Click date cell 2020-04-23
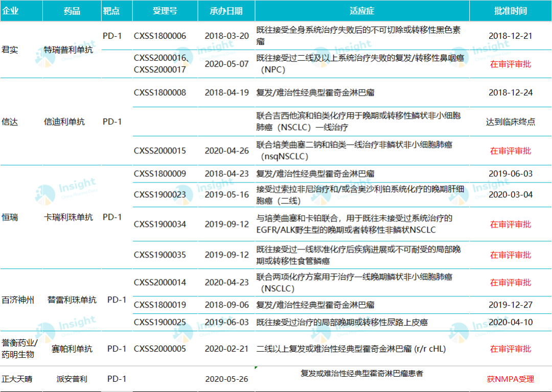This screenshot has height=392, width=552. (x=227, y=282)
